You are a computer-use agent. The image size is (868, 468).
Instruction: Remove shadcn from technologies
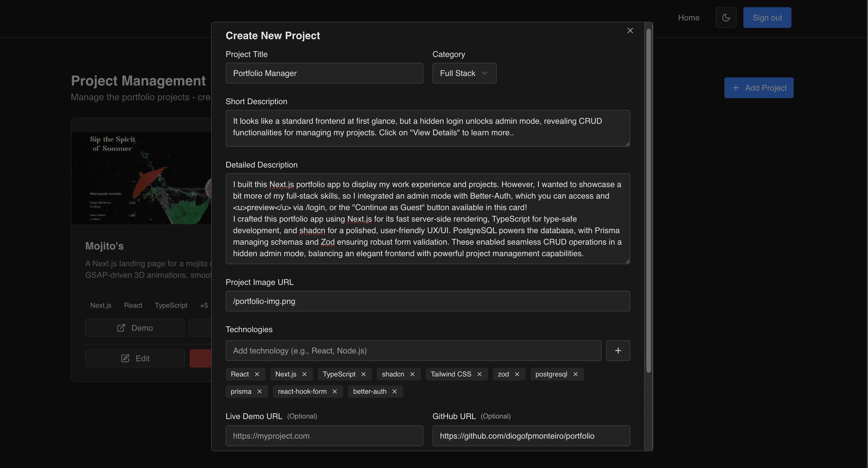(412, 374)
